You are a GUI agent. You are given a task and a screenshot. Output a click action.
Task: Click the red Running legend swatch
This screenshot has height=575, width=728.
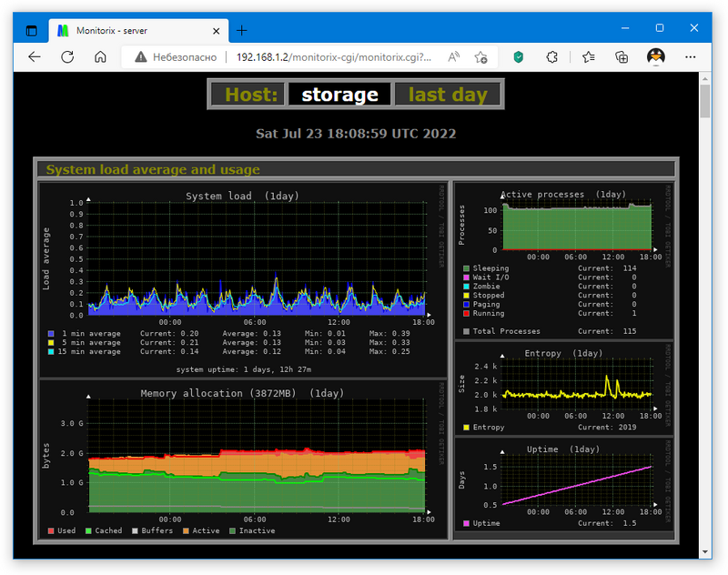click(466, 313)
